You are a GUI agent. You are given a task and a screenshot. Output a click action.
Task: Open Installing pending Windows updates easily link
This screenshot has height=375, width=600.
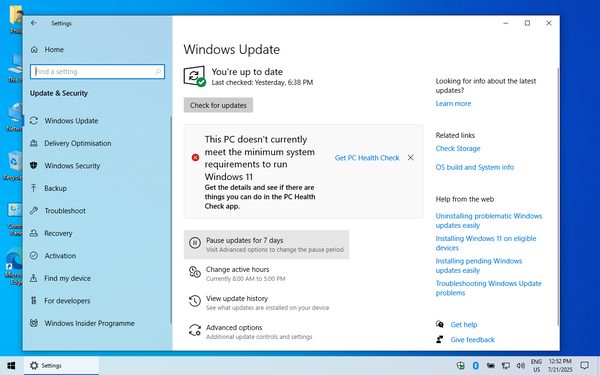[479, 266]
